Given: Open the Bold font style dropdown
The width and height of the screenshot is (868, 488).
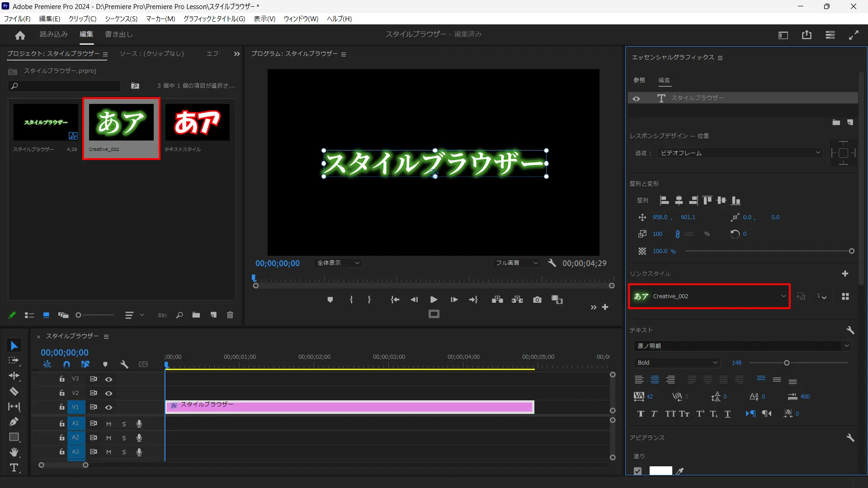Looking at the screenshot, I should tap(677, 363).
